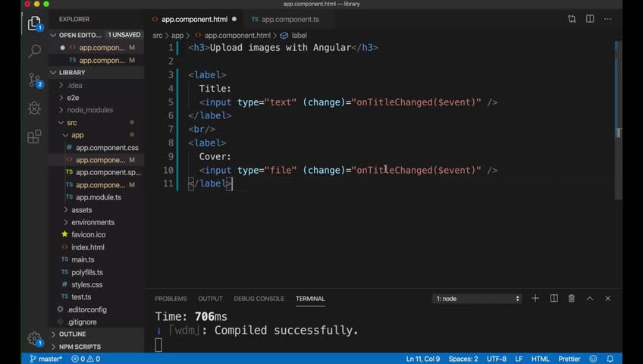This screenshot has width=643, height=364.
Task: Split the editor to the right
Action: (590, 19)
